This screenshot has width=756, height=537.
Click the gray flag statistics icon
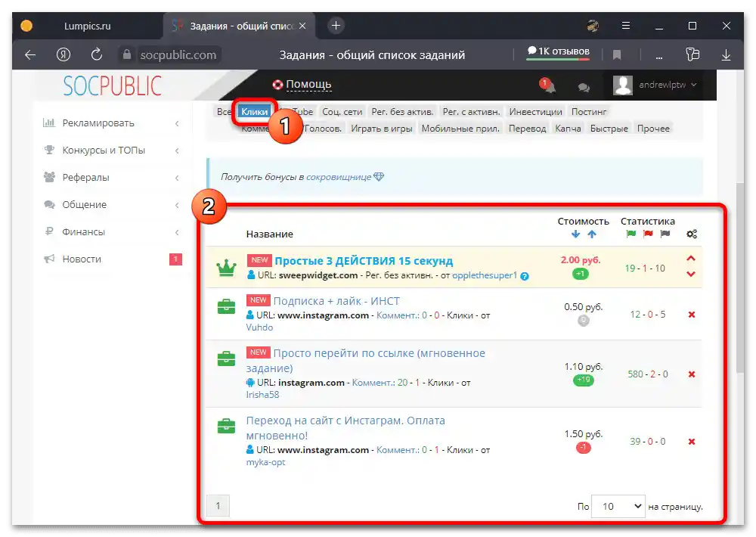point(665,234)
